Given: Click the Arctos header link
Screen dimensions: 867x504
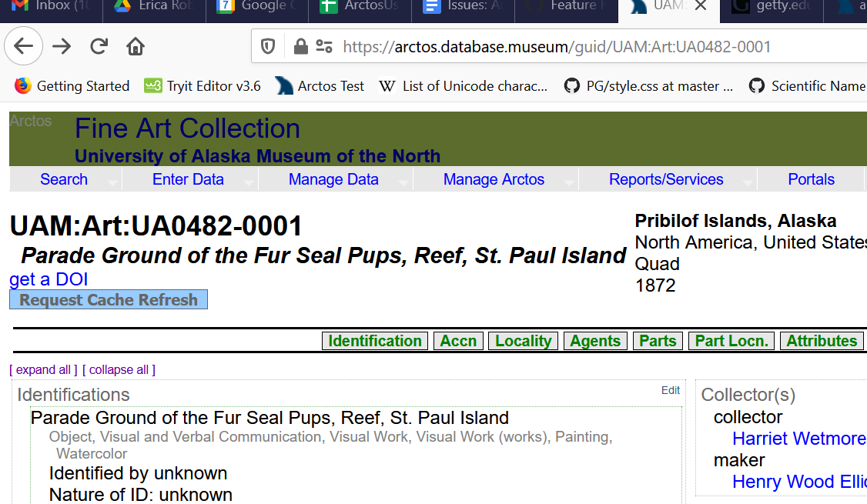Looking at the screenshot, I should (x=30, y=121).
